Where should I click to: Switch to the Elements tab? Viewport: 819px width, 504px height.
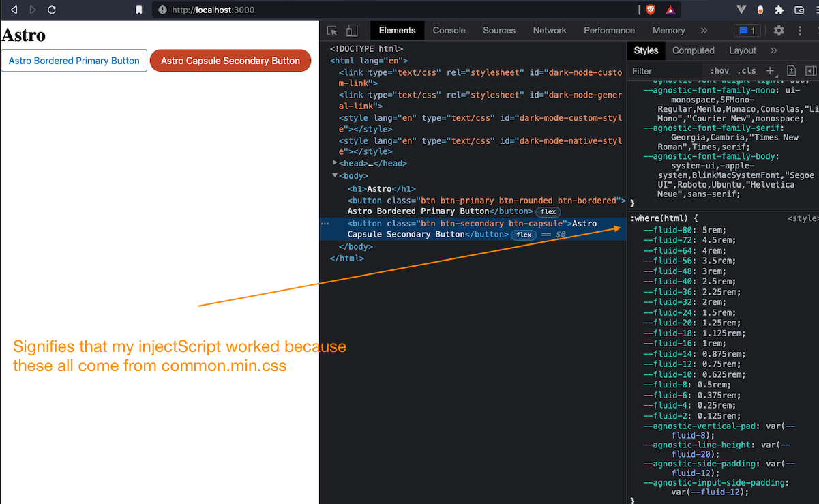[397, 30]
